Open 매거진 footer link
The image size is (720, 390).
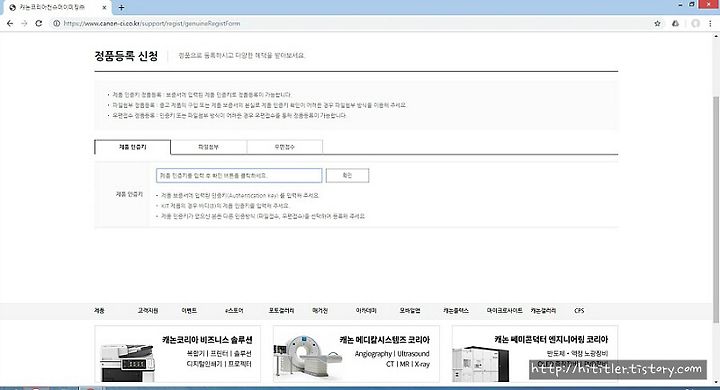[320, 311]
